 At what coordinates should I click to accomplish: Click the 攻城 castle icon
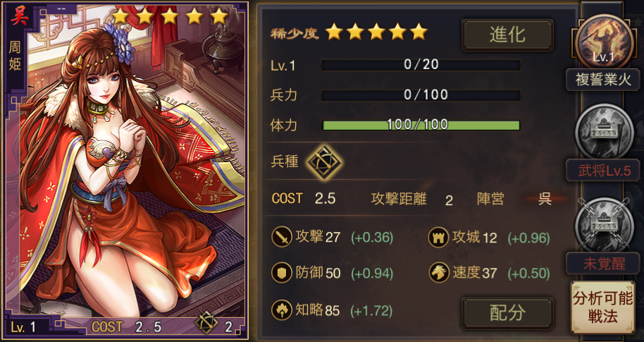click(x=438, y=237)
